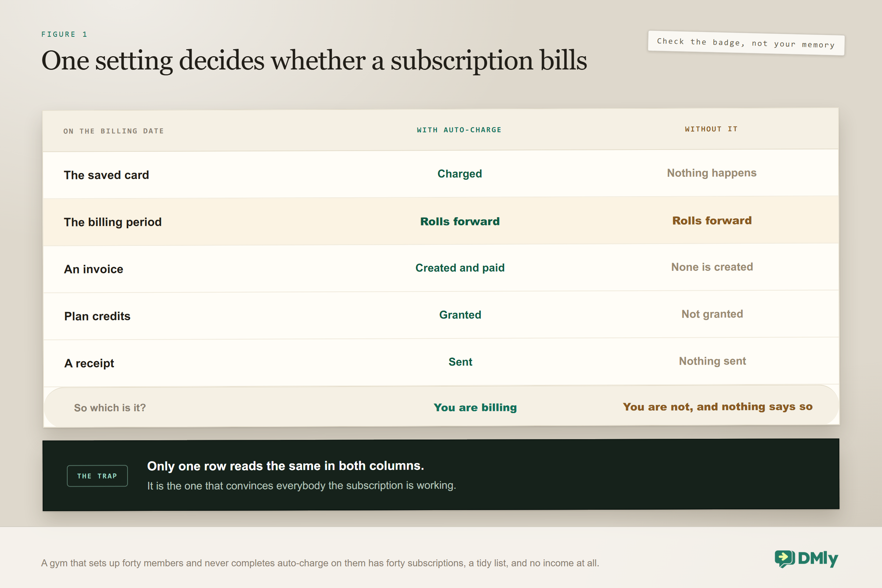Image resolution: width=882 pixels, height=588 pixels.
Task: Click 'The saved card' row label
Action: [x=107, y=175]
